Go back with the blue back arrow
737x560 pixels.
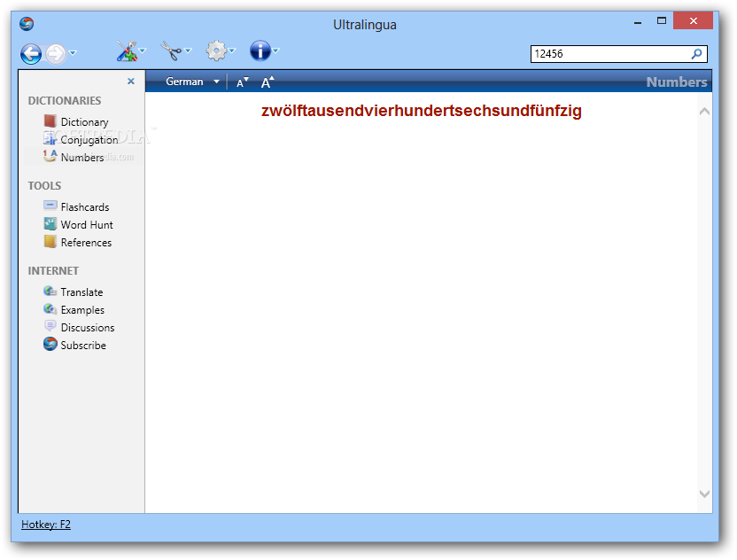point(31,53)
